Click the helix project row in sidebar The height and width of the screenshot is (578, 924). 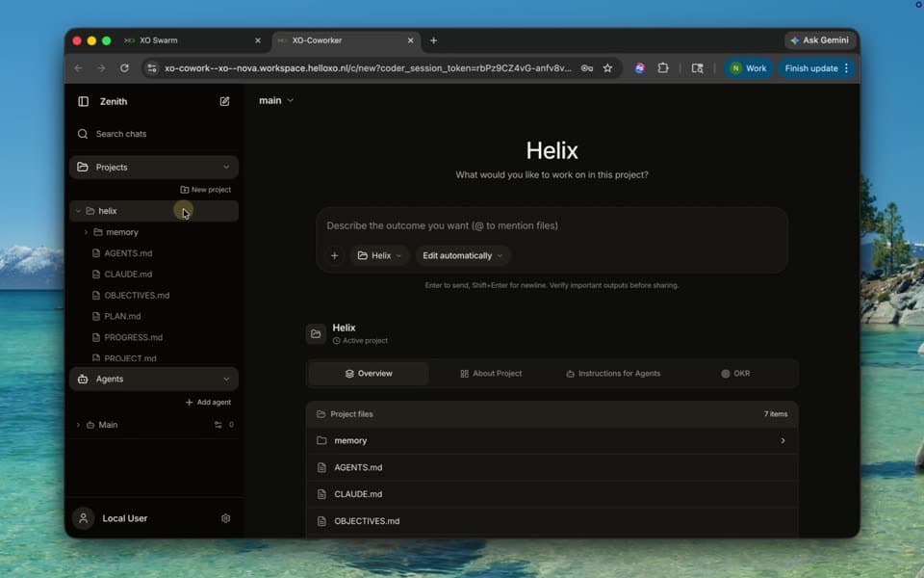[154, 211]
